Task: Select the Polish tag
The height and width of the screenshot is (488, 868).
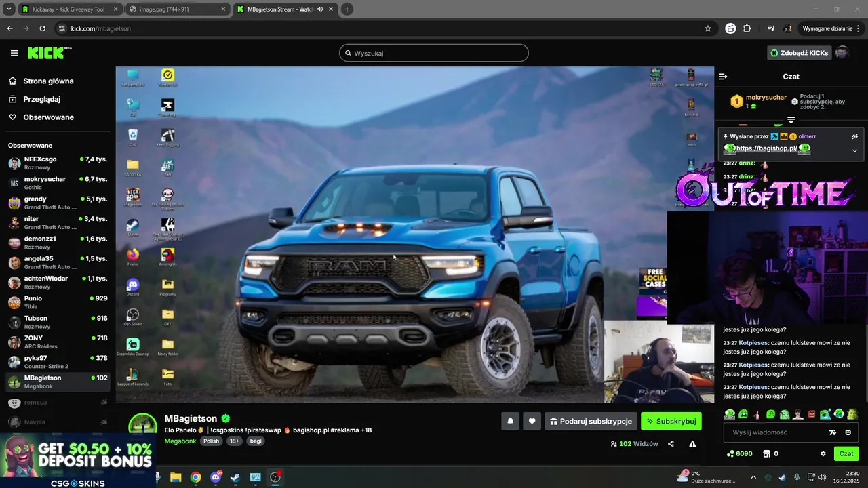Action: point(212,441)
